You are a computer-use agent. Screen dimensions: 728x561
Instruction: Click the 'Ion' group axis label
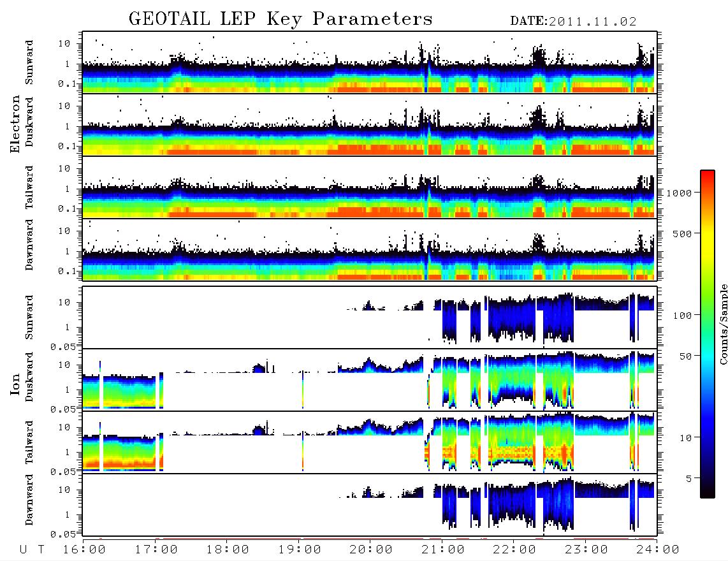pos(15,384)
